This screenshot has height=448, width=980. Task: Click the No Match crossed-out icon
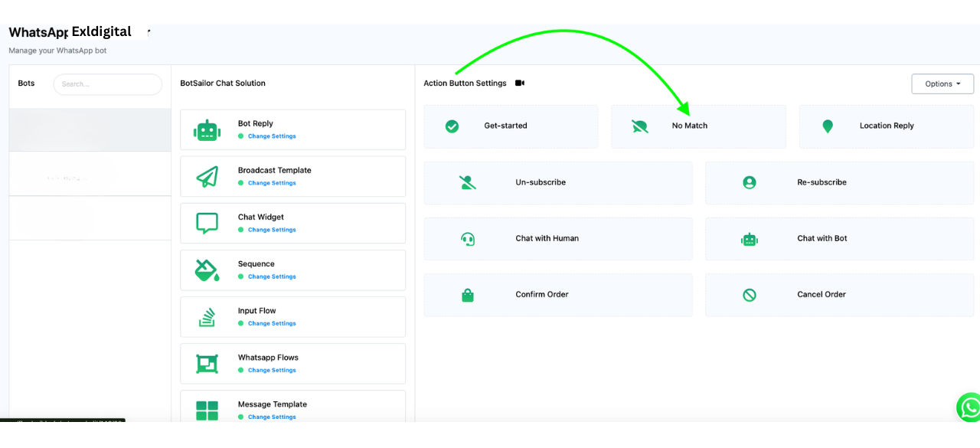640,126
